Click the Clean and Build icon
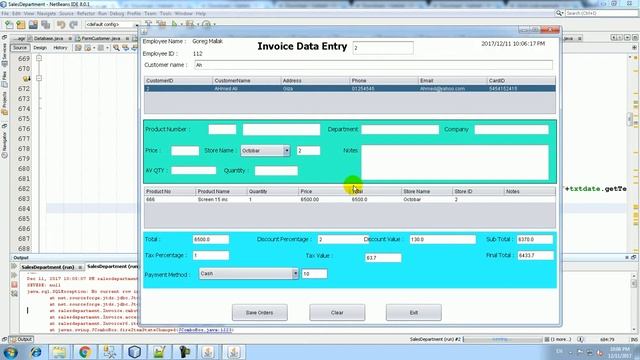This screenshot has height=360, width=640. pyautogui.click(x=162, y=24)
